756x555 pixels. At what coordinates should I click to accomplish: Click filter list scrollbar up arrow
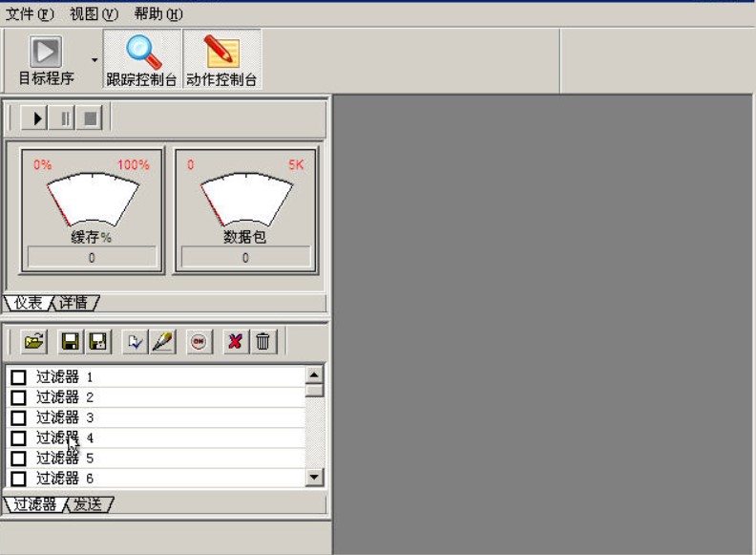click(x=314, y=374)
